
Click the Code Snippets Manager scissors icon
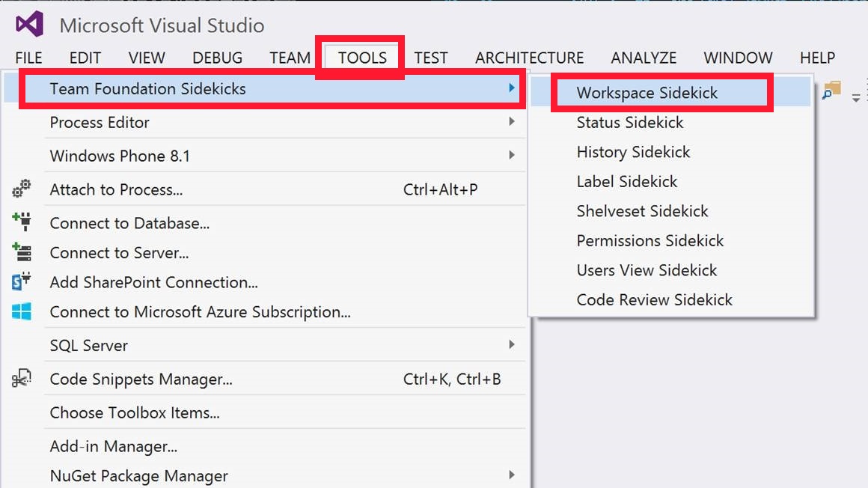22,379
